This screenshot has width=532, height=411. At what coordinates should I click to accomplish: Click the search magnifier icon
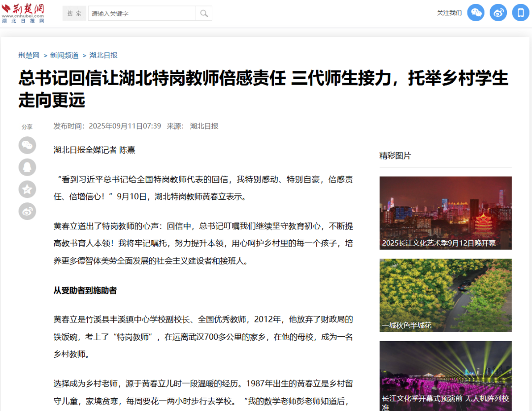(204, 13)
